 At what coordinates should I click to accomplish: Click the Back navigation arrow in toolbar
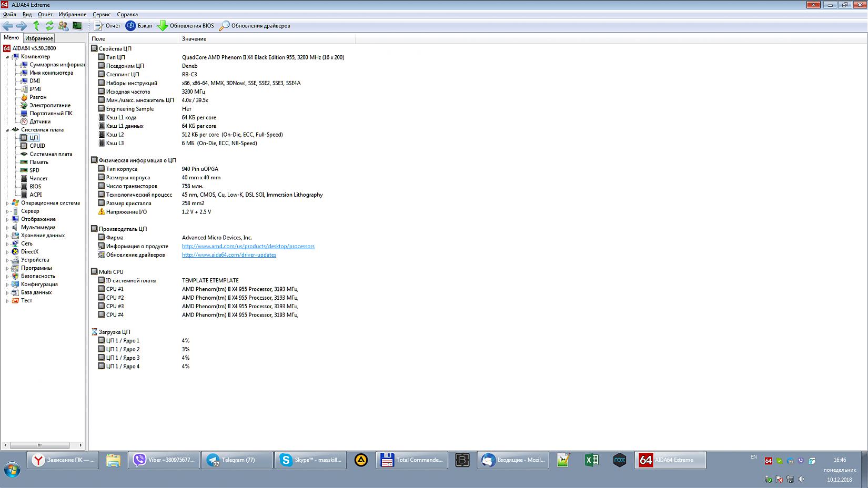tap(8, 26)
